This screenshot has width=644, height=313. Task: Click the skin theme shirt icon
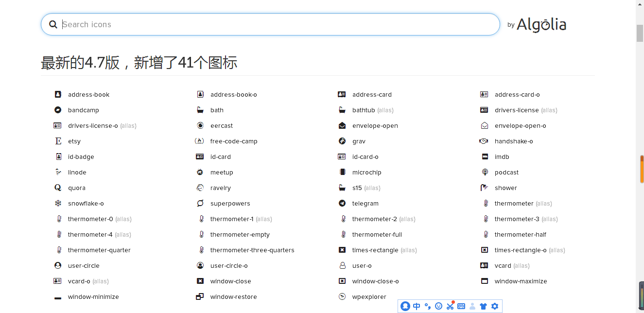pos(483,306)
